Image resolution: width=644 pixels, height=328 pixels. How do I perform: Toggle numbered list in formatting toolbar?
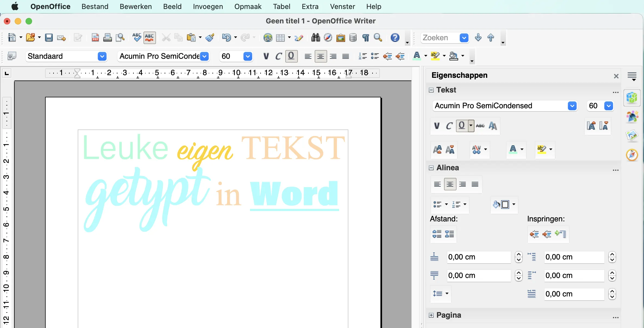tap(362, 56)
